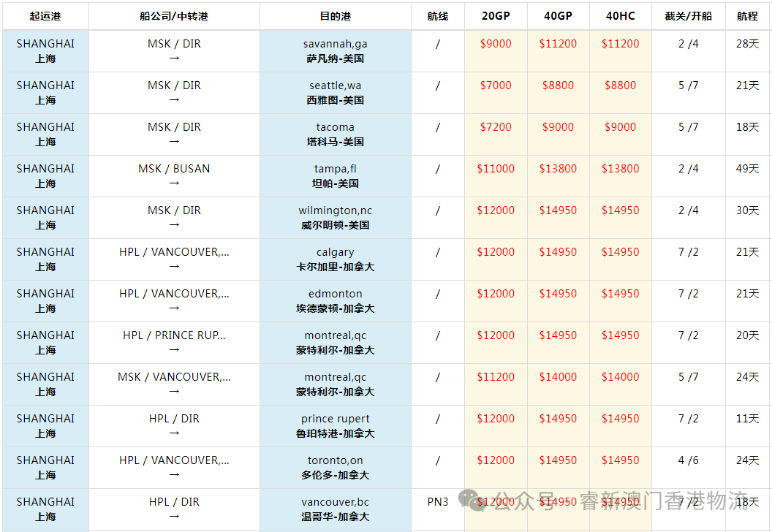This screenshot has width=772, height=532.
Task: Click MSK / VANCOUVER,... carrier cell
Action: pyautogui.click(x=174, y=384)
